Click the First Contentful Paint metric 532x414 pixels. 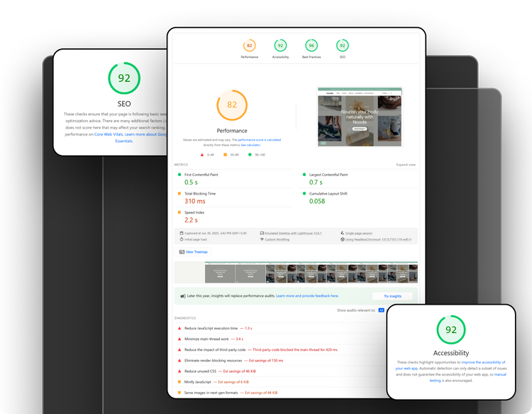pos(234,179)
